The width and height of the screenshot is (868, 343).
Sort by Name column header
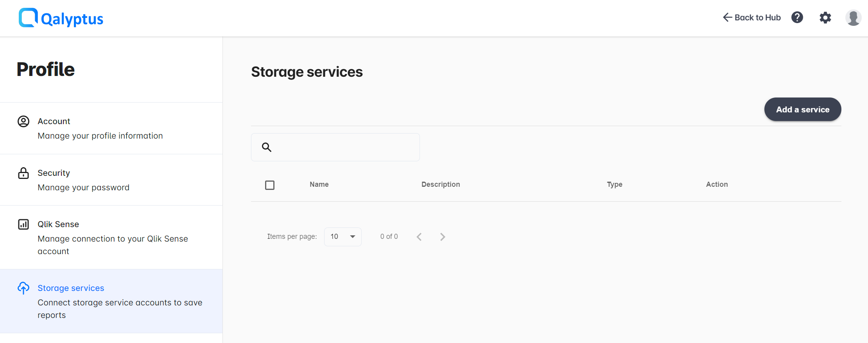click(x=319, y=184)
